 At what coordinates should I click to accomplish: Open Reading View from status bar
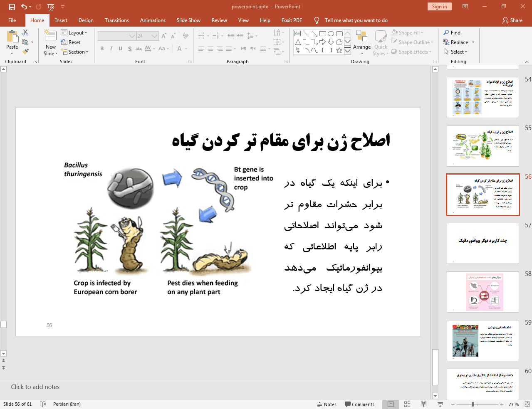pyautogui.click(x=423, y=404)
